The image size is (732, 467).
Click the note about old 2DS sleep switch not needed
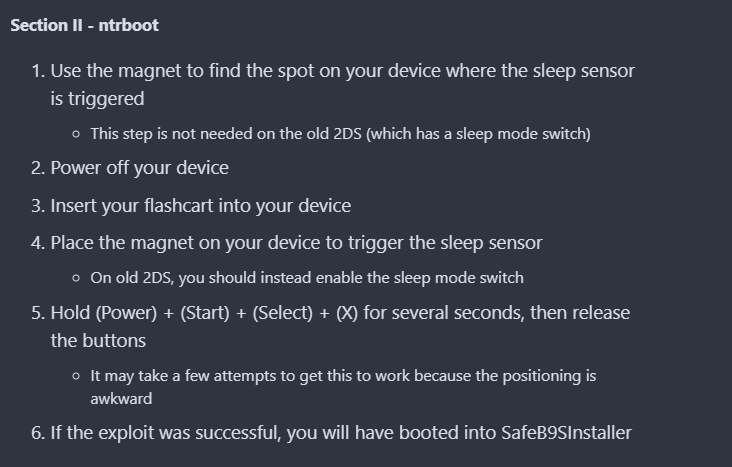pos(340,134)
